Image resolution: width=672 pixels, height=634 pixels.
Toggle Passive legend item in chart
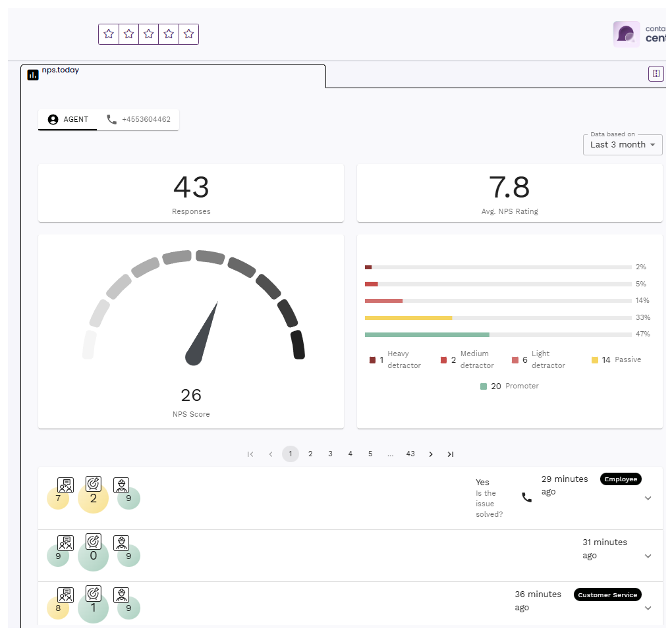point(616,360)
